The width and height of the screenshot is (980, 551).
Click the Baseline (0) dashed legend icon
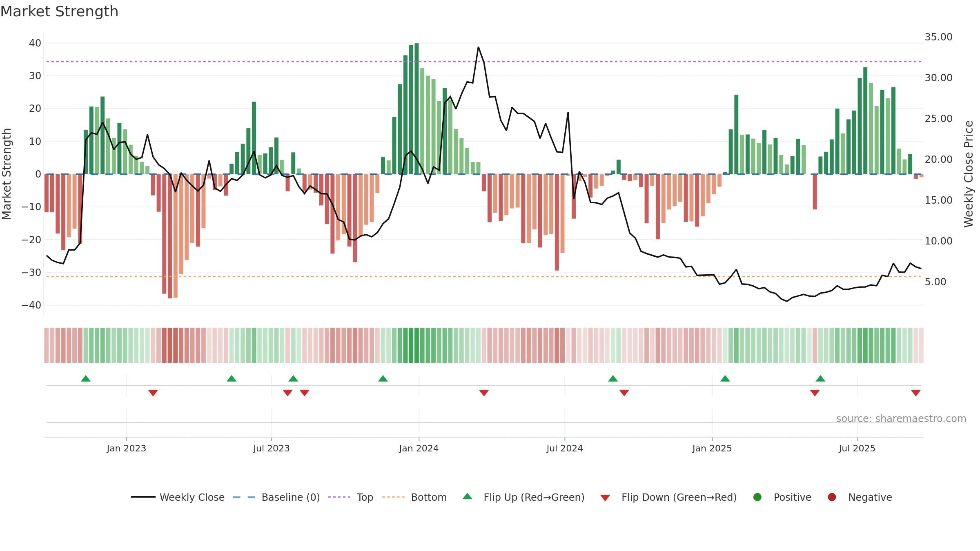244,497
